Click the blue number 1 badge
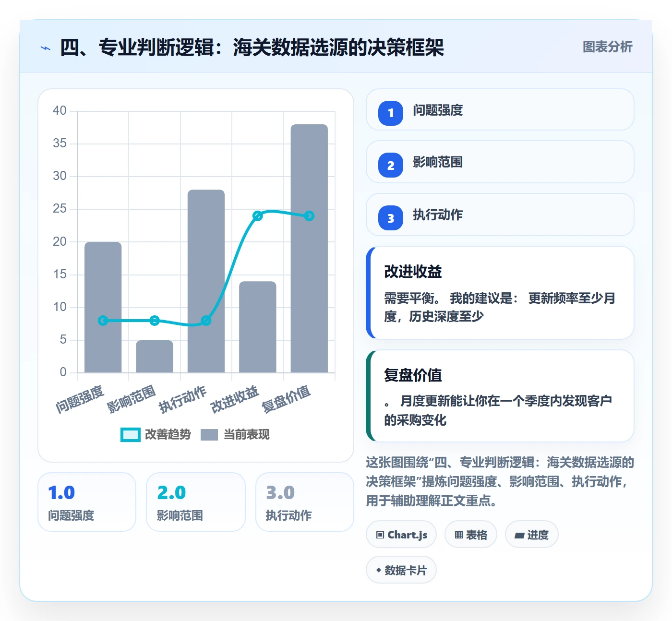Viewport: 672px width, 621px height. pos(391,113)
